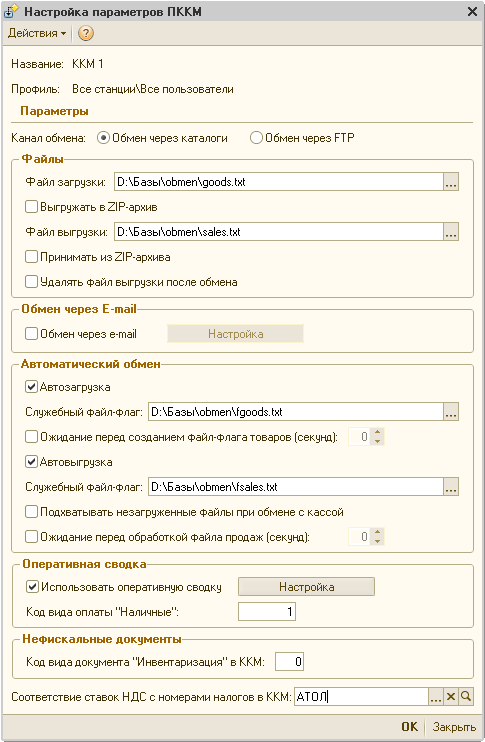Browse for Файл загрузки path
485x742 pixels.
(x=451, y=182)
